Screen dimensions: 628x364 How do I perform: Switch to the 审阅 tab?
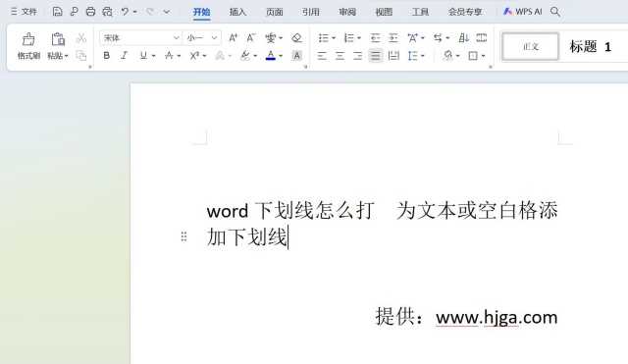tap(346, 12)
